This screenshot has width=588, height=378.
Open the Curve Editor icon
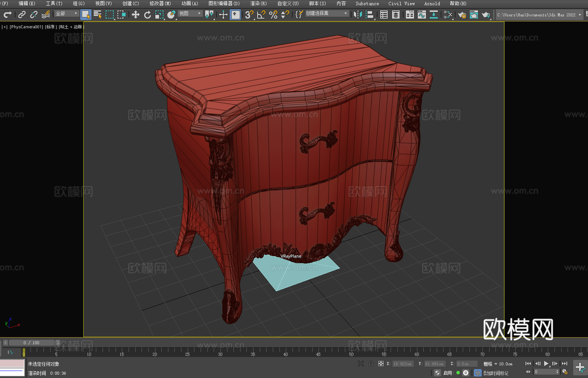click(422, 15)
